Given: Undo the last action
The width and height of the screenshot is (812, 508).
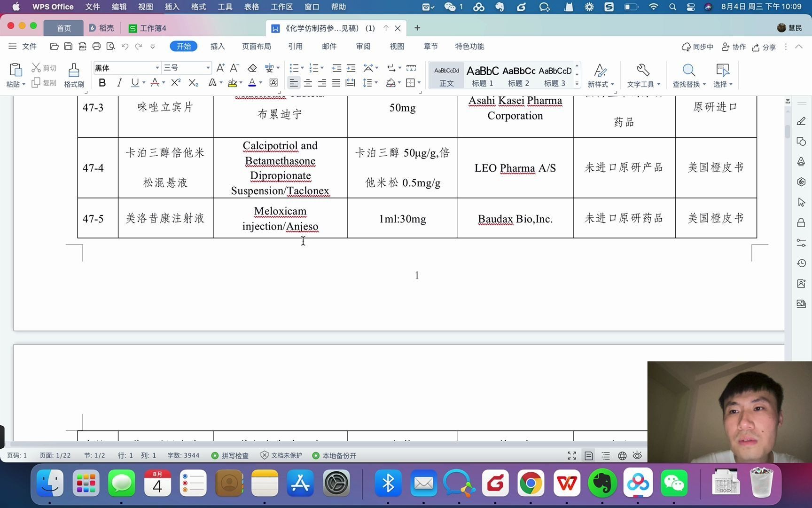Looking at the screenshot, I should point(125,46).
